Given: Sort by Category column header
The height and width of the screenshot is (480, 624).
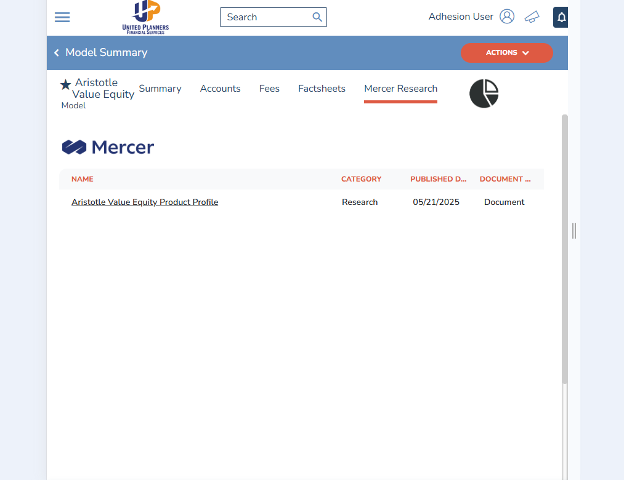Looking at the screenshot, I should [361, 179].
